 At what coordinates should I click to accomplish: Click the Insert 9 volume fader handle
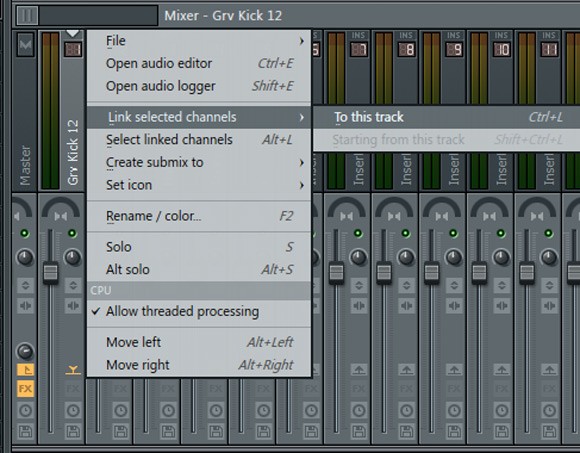pyautogui.click(x=432, y=273)
